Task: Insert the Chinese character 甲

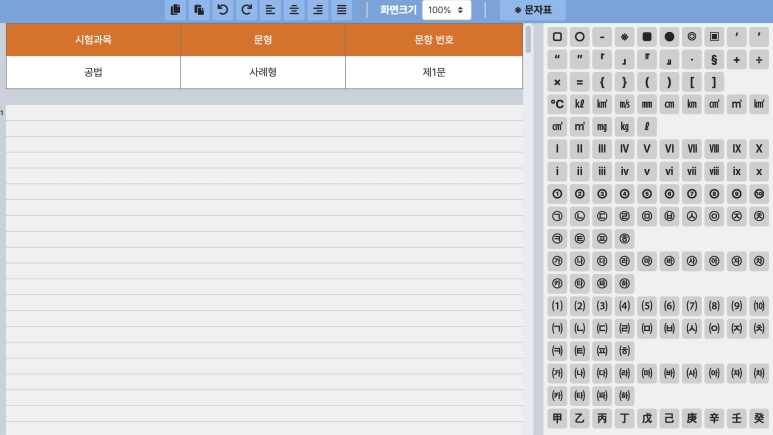Action: [557, 418]
